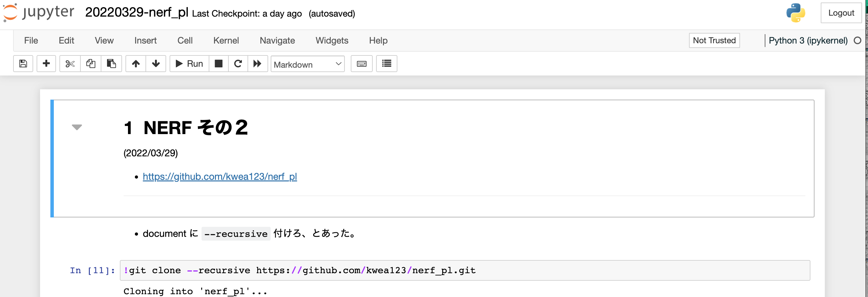Click the Not Trusted button

pyautogui.click(x=714, y=40)
